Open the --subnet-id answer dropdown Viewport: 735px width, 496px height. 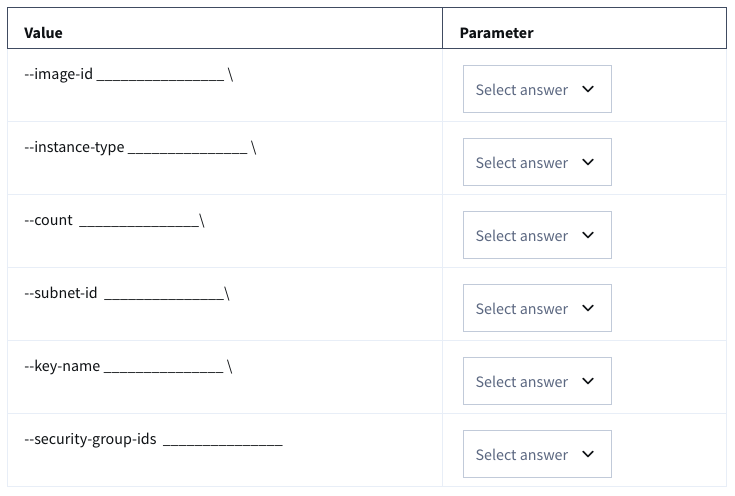click(536, 309)
